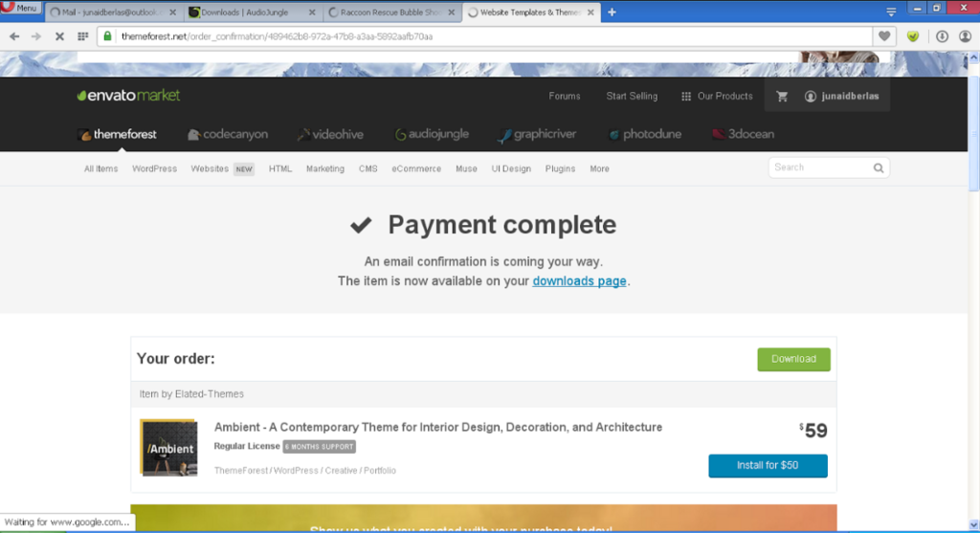The height and width of the screenshot is (533, 980).
Task: Select the graphicriver marketplace
Action: click(537, 134)
